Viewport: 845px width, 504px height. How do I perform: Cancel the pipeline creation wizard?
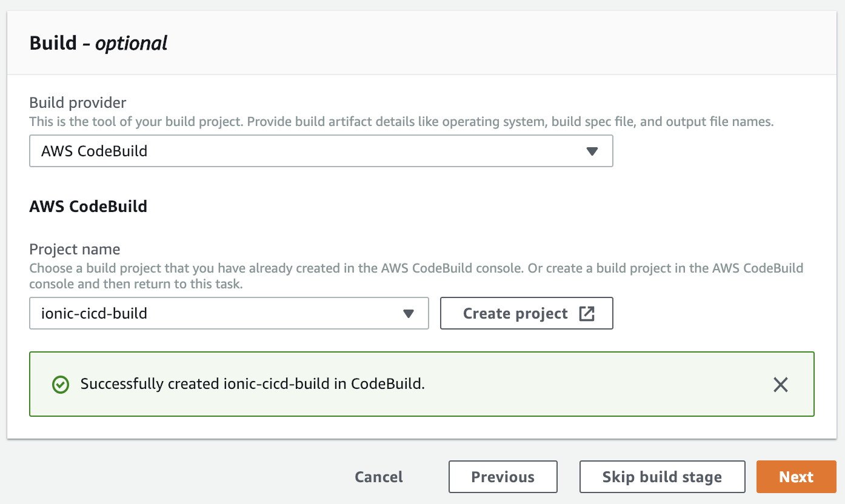coord(379,477)
